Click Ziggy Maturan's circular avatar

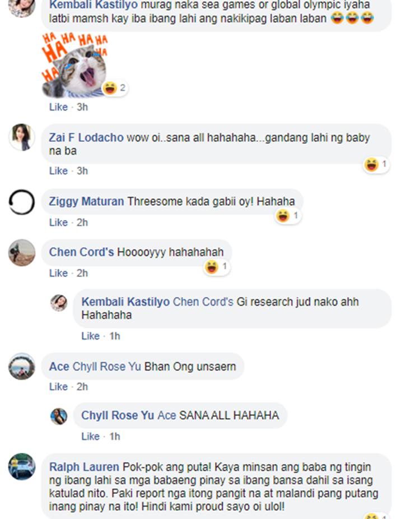tap(21, 202)
